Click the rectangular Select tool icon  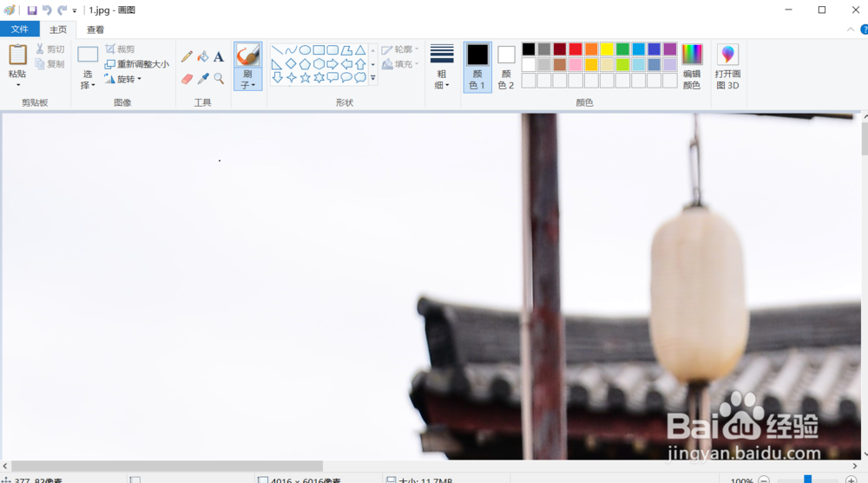pyautogui.click(x=88, y=55)
